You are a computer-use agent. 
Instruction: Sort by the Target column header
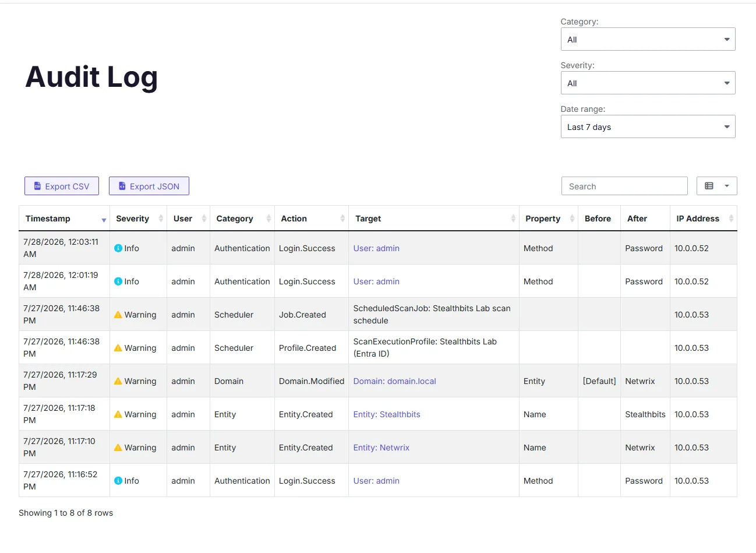tap(433, 219)
